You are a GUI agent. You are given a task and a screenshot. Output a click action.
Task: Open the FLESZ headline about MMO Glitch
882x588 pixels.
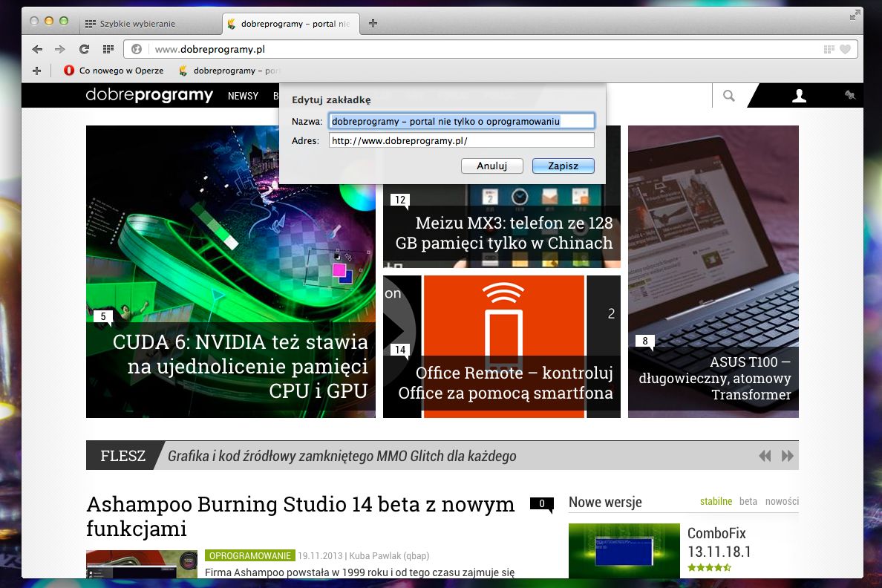click(x=342, y=456)
